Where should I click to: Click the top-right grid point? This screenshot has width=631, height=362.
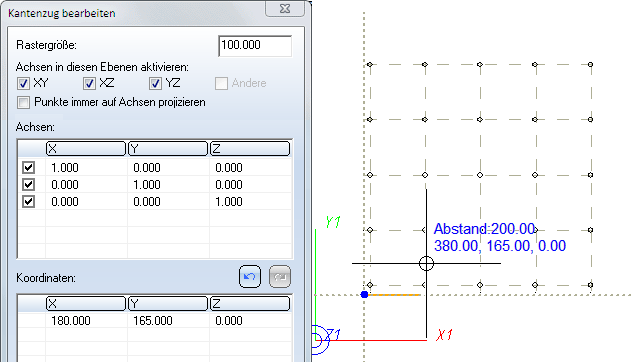pos(590,64)
